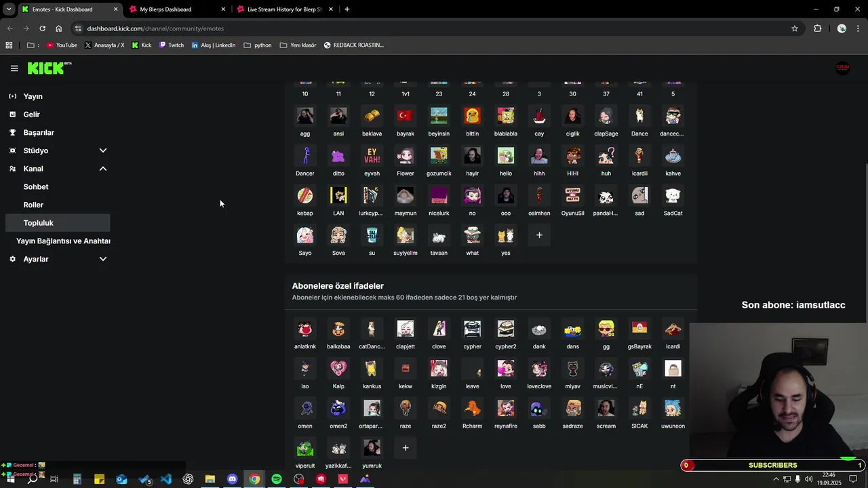This screenshot has width=868, height=488.
Task: Show hidden system tray icons
Action: pyautogui.click(x=776, y=479)
